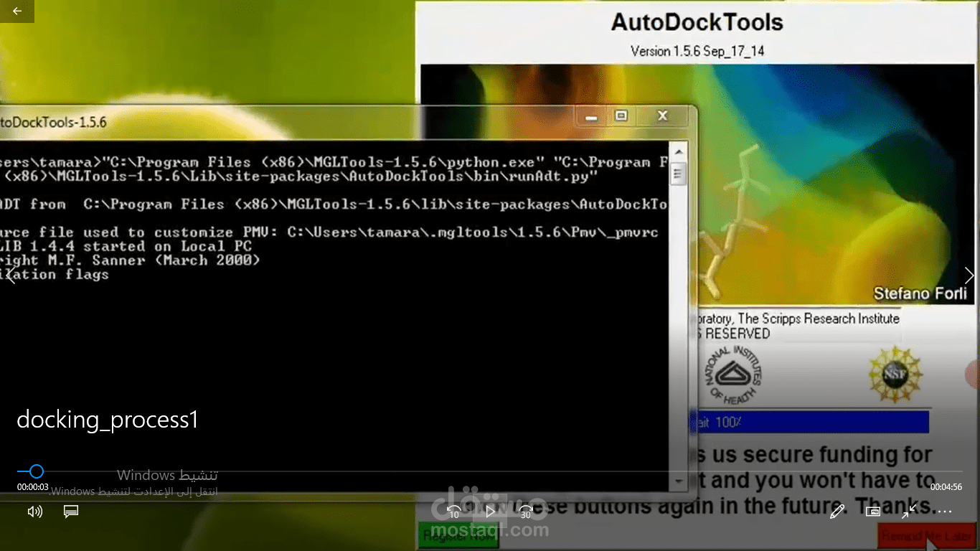The width and height of the screenshot is (980, 551).
Task: Click the splash screen molecule image
Action: click(696, 184)
